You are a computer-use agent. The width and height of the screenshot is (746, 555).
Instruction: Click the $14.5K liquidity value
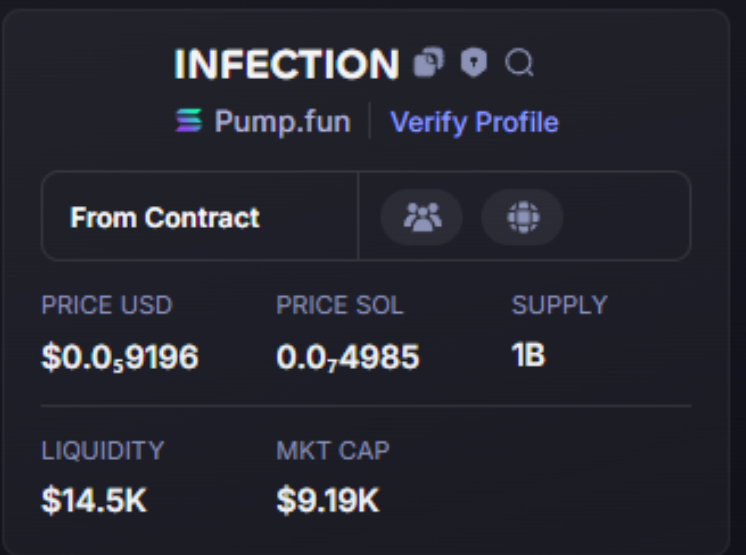[x=94, y=500]
